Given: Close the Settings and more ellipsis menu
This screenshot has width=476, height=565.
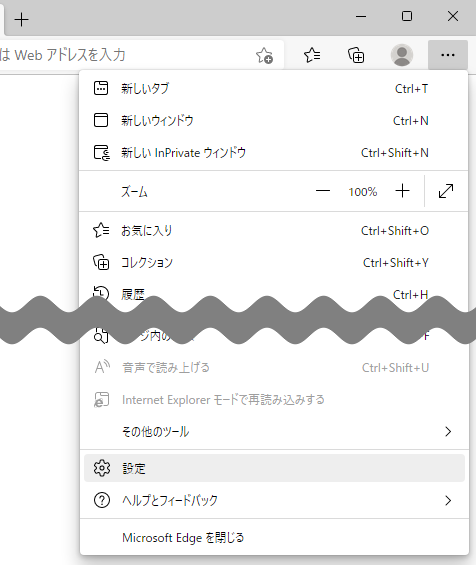Looking at the screenshot, I should pos(448,55).
